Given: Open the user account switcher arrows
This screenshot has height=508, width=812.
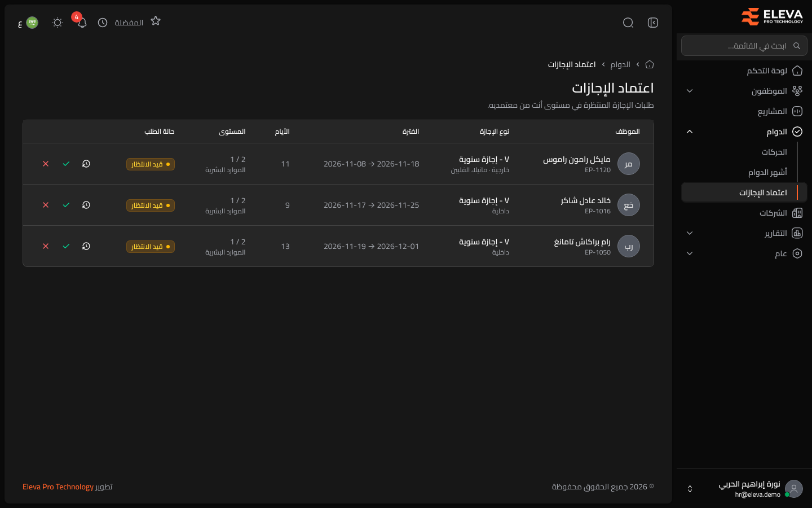Looking at the screenshot, I should [x=690, y=489].
